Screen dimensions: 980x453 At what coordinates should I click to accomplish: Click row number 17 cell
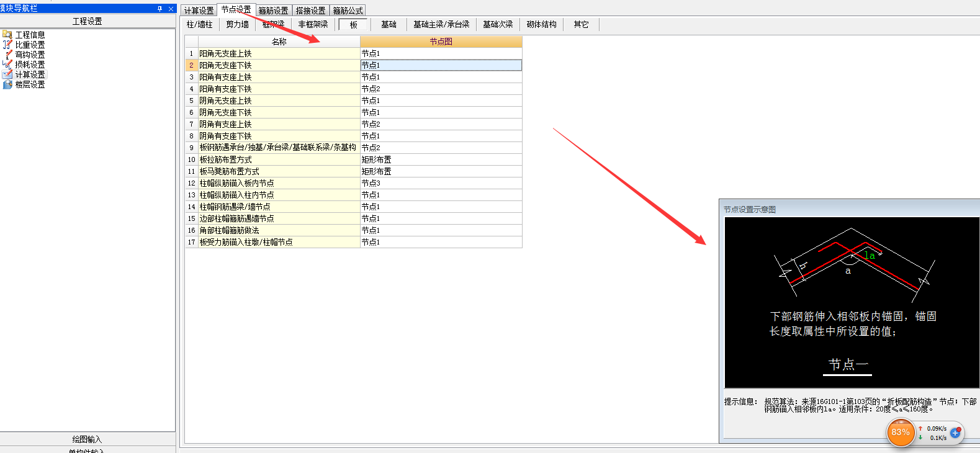pyautogui.click(x=191, y=242)
